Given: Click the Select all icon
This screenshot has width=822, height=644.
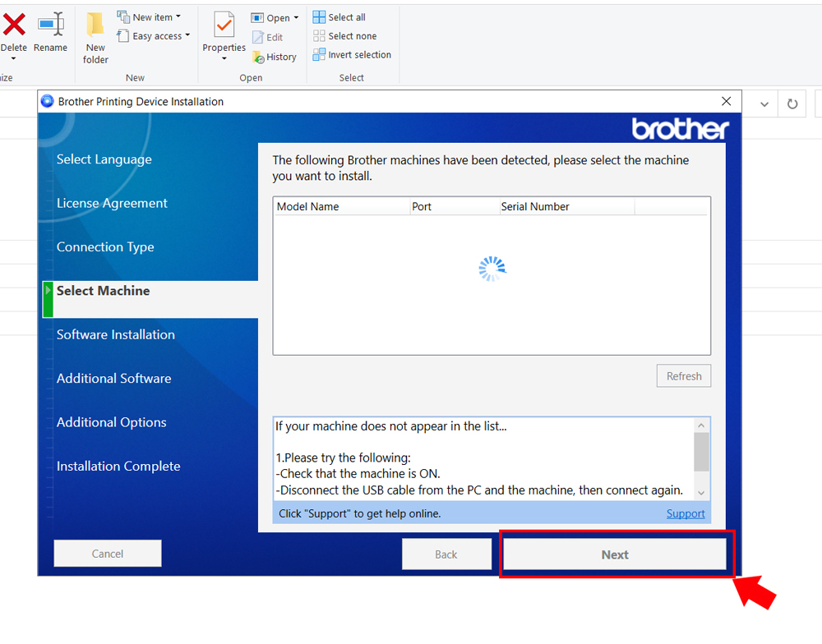Looking at the screenshot, I should tap(319, 16).
